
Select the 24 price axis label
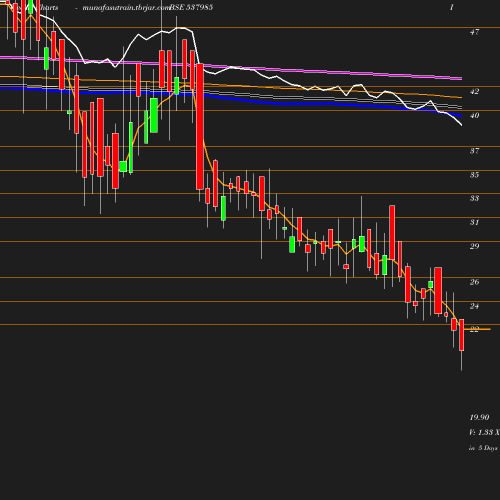point(474,306)
